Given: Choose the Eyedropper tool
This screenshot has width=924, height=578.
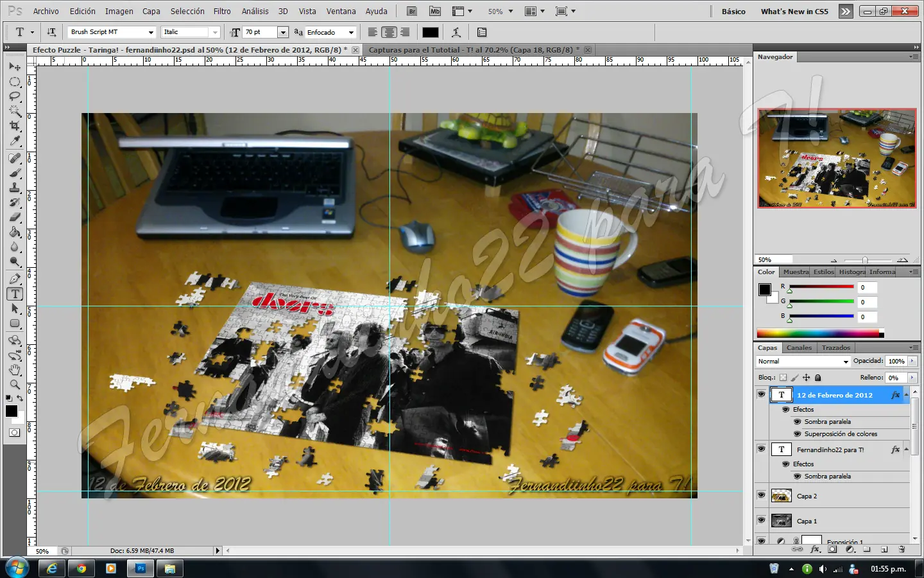Looking at the screenshot, I should [x=15, y=141].
